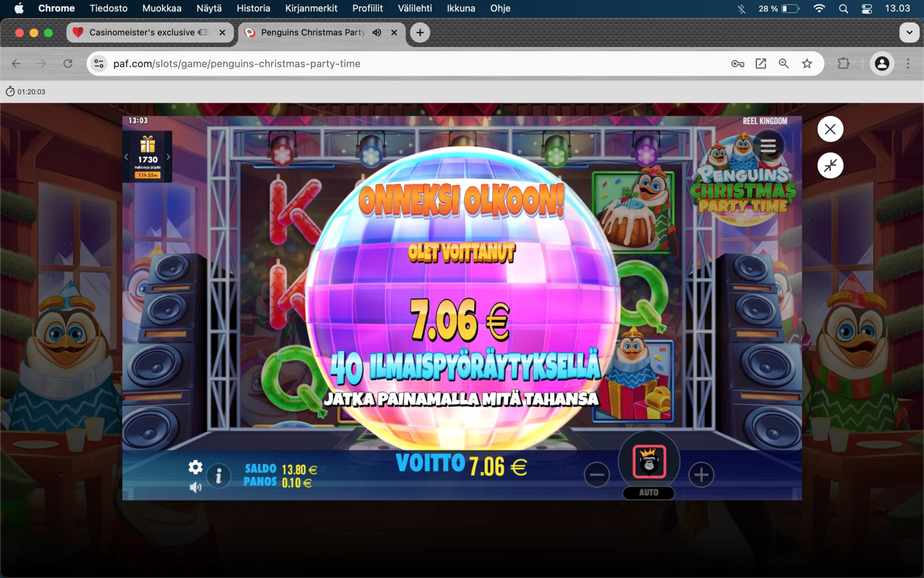
Task: Click Jatka painamalla mitä tahansa to continue
Action: pos(461,399)
